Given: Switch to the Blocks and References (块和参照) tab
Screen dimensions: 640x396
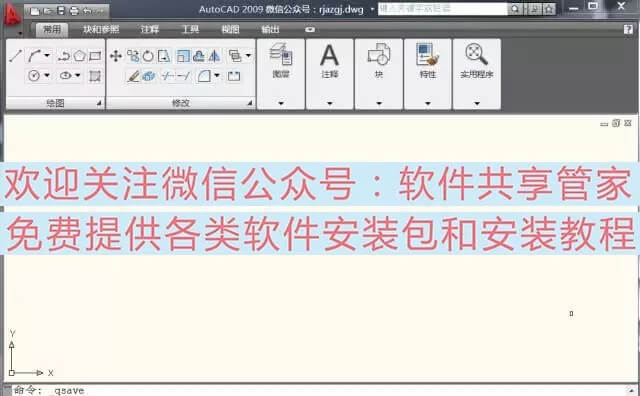Looking at the screenshot, I should click(x=101, y=29).
